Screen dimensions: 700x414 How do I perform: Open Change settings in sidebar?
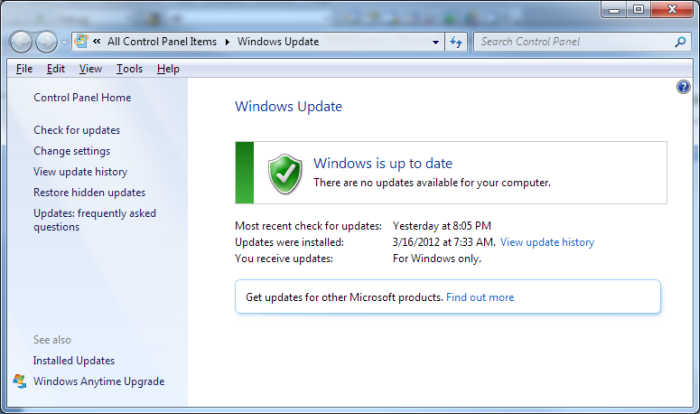click(x=72, y=151)
